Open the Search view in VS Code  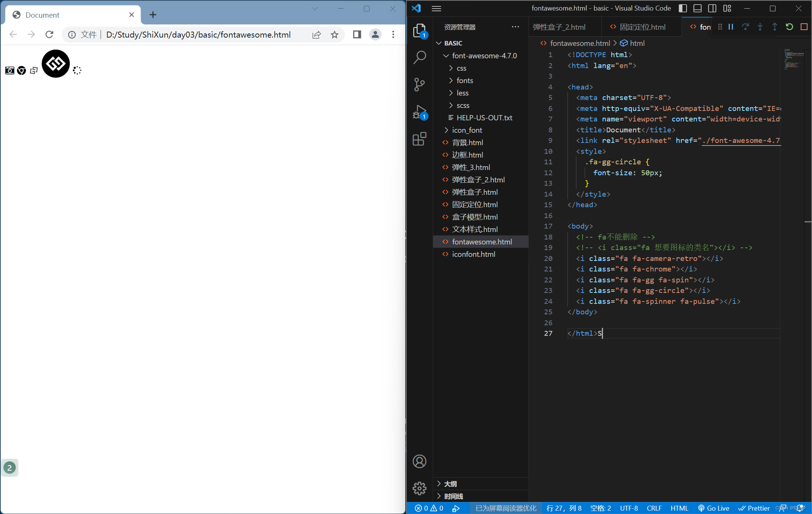click(420, 57)
